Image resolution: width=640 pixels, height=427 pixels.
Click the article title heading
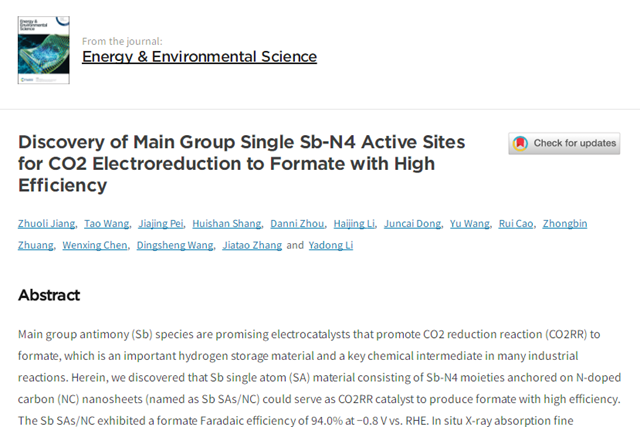click(x=241, y=163)
